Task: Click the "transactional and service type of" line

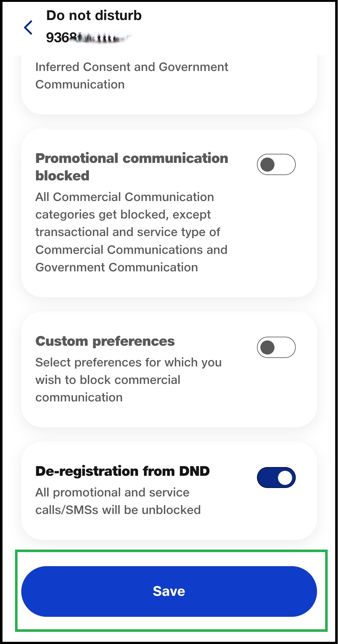Action: tap(128, 232)
